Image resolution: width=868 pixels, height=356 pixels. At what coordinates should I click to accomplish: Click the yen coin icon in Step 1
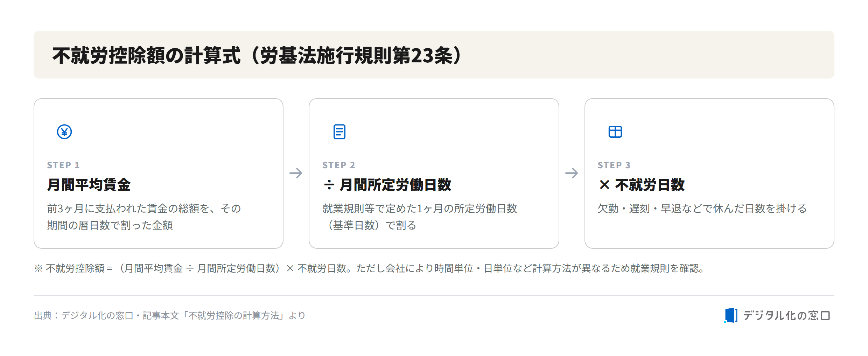click(x=64, y=132)
